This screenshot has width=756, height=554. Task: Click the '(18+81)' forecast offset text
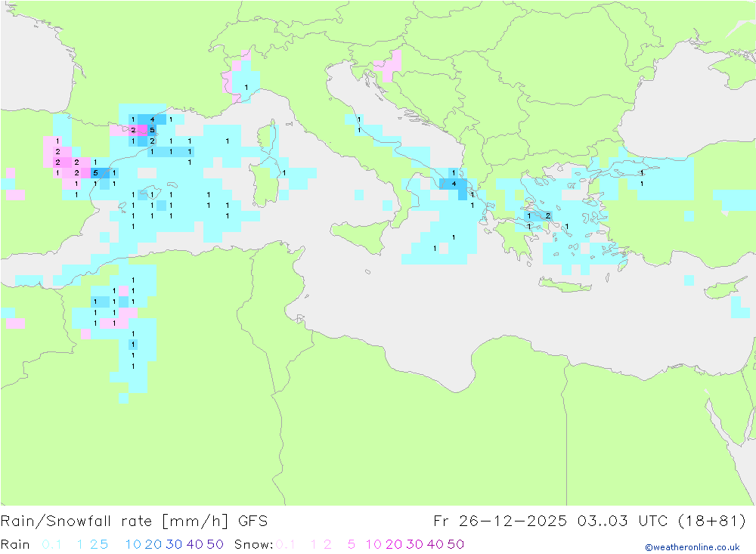click(711, 522)
